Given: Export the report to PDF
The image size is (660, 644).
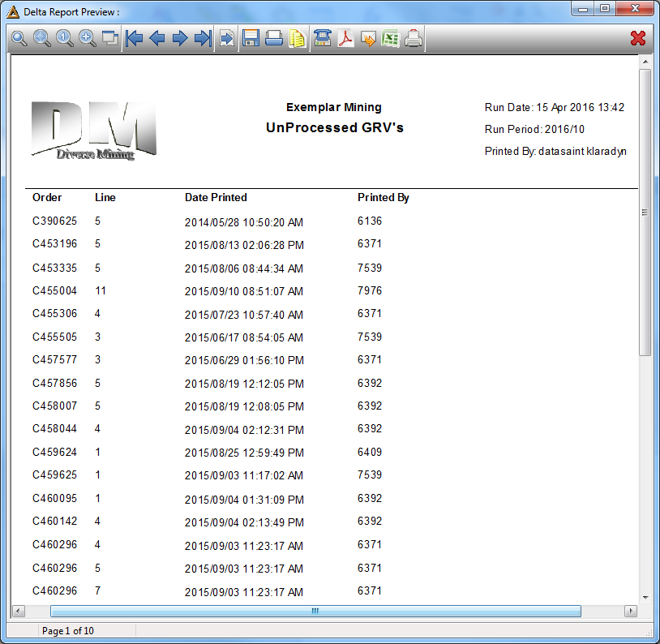Looking at the screenshot, I should click(x=345, y=38).
